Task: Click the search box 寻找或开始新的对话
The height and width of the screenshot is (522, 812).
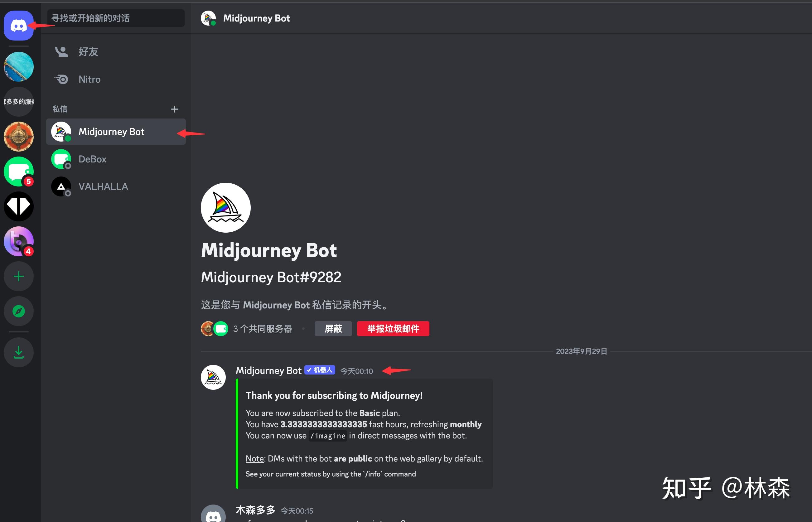Action: (x=116, y=18)
